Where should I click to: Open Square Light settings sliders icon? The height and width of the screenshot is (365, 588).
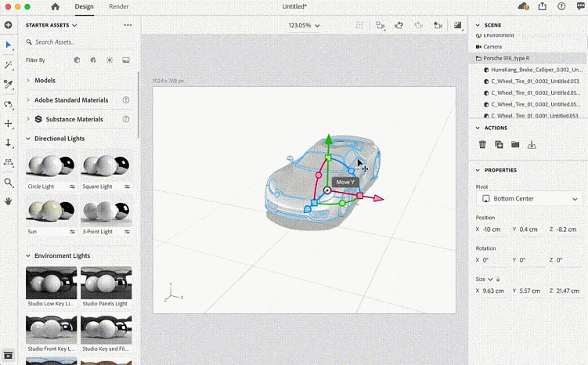pos(127,186)
